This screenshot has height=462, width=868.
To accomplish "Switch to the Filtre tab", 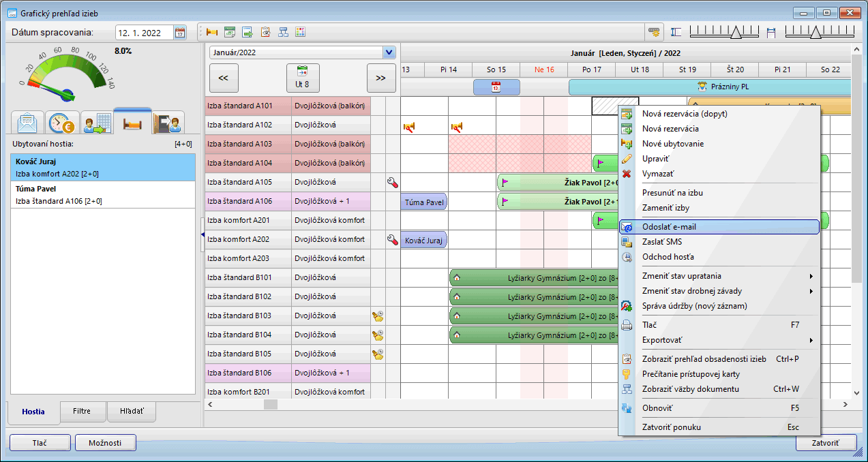I will coord(82,412).
